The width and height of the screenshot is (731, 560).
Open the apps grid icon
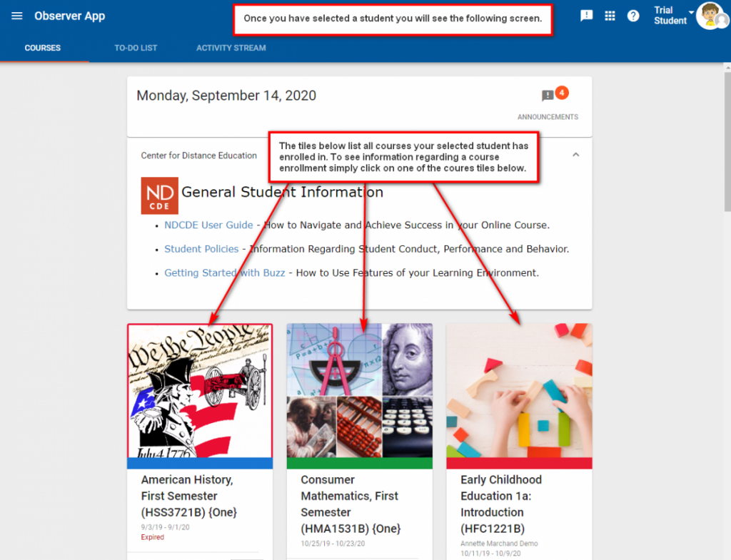click(x=610, y=16)
